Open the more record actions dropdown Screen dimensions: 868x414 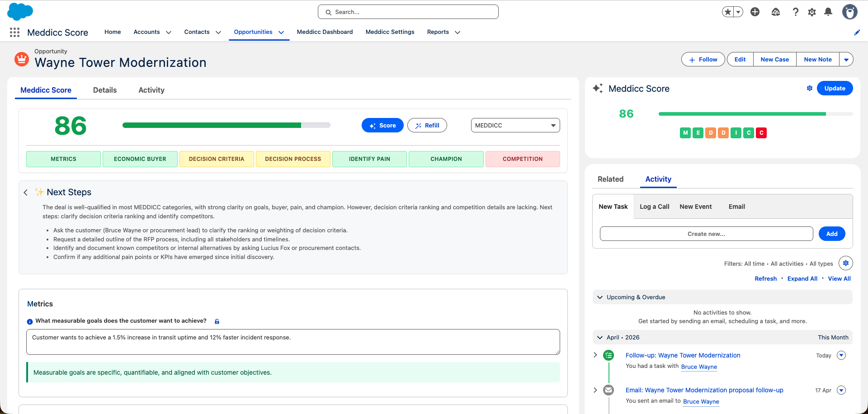(846, 59)
